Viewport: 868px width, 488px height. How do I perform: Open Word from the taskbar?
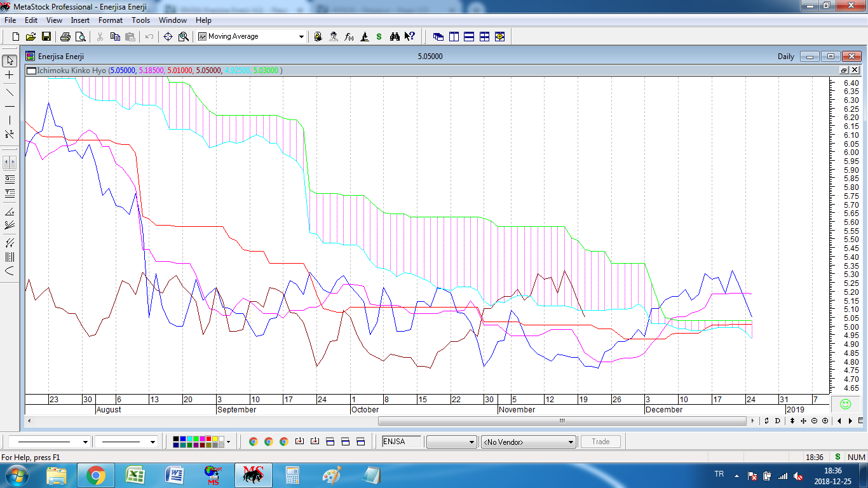coord(174,475)
